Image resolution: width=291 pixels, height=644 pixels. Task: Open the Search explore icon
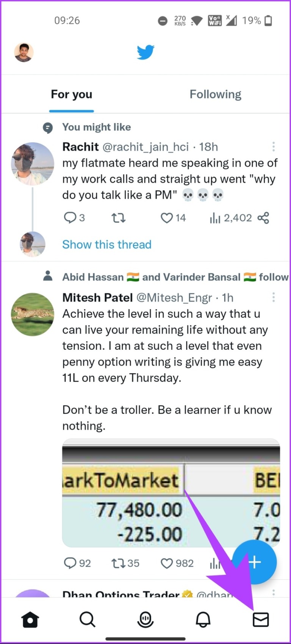88,619
